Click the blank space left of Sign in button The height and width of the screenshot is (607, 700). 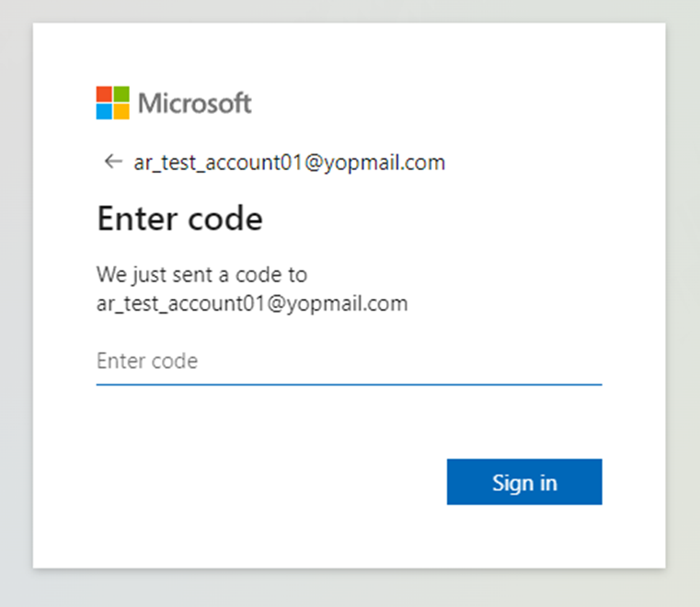[x=276, y=482]
